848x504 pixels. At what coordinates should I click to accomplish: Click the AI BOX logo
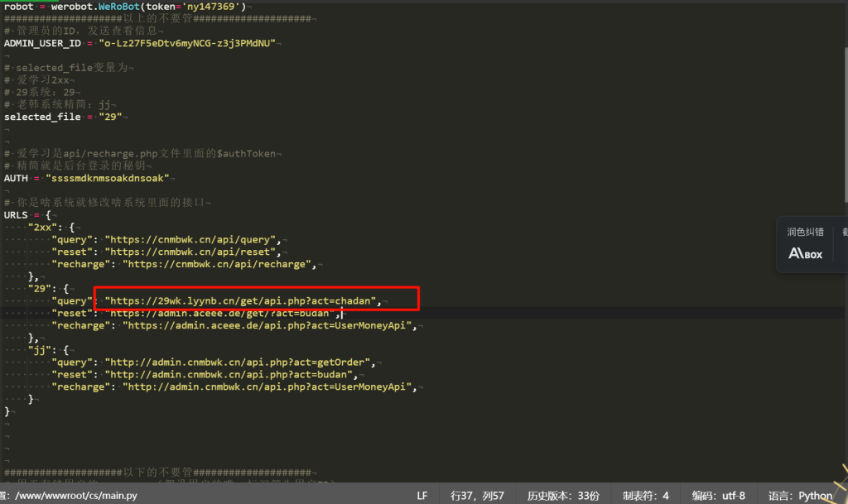[x=805, y=254]
